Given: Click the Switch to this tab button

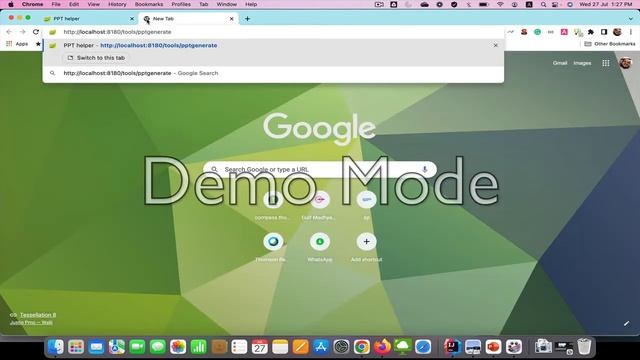Looking at the screenshot, I should 96,58.
